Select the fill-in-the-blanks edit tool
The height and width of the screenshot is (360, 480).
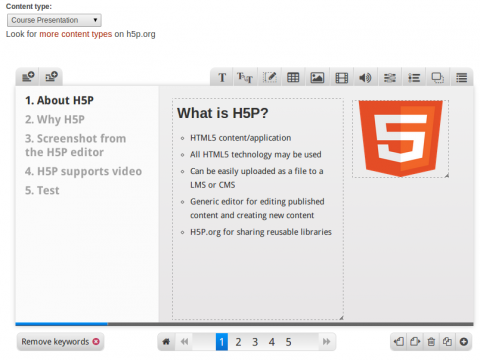(x=269, y=78)
